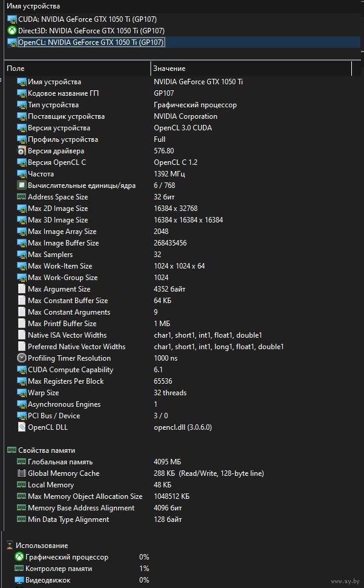The width and height of the screenshot is (364, 588).
Task: Select the "Контроллер памяти" usage row
Action: [x=59, y=569]
